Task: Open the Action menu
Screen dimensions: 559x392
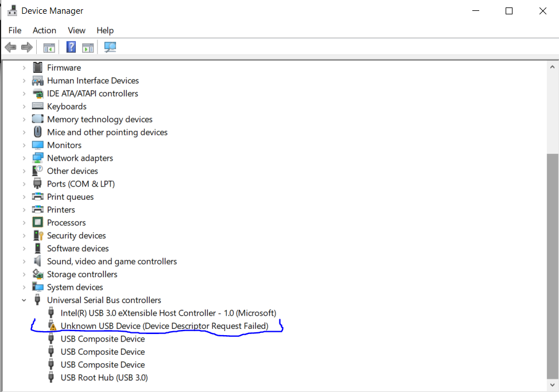Action: (x=45, y=30)
